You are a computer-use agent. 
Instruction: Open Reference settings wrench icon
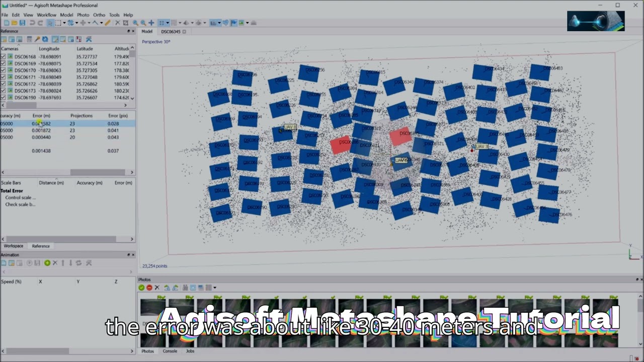[x=89, y=39]
